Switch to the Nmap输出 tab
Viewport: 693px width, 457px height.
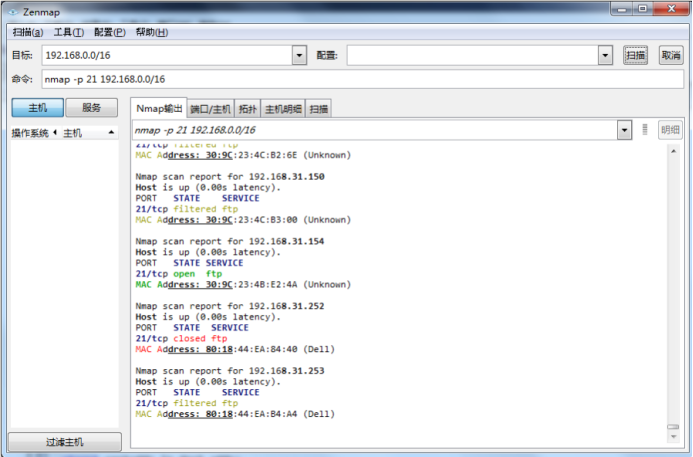pos(159,108)
